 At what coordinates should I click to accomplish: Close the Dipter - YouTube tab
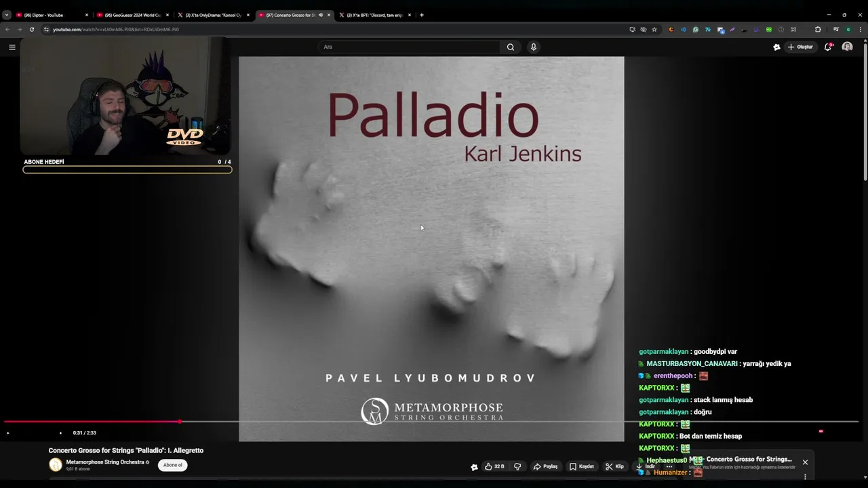pyautogui.click(x=87, y=15)
